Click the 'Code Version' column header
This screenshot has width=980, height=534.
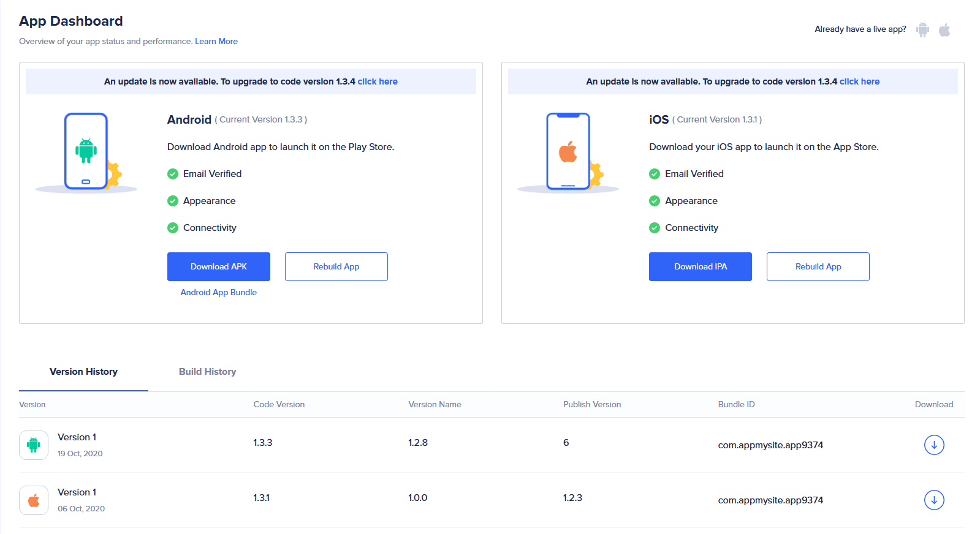279,404
